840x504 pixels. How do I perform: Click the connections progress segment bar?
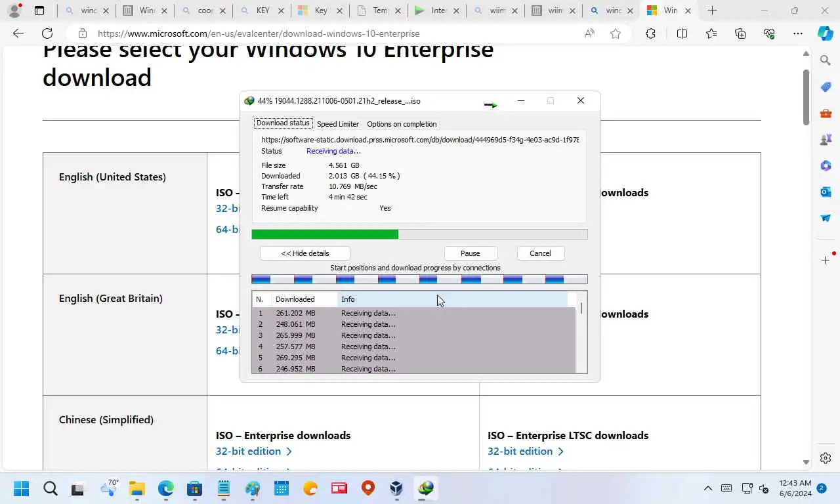point(419,280)
